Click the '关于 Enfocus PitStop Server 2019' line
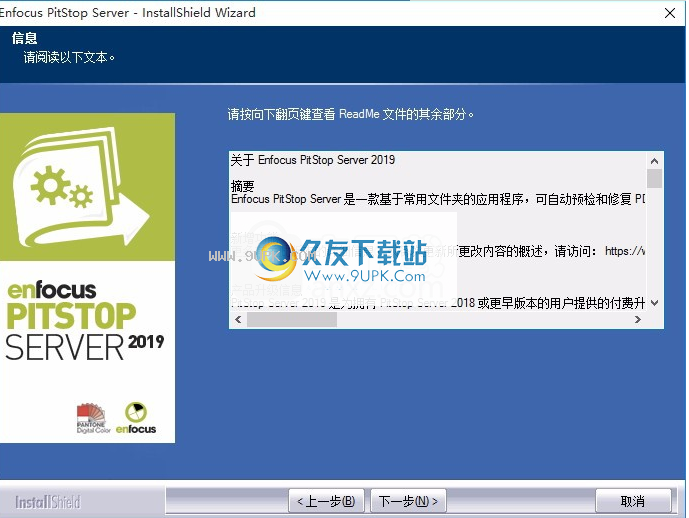 coord(313,160)
